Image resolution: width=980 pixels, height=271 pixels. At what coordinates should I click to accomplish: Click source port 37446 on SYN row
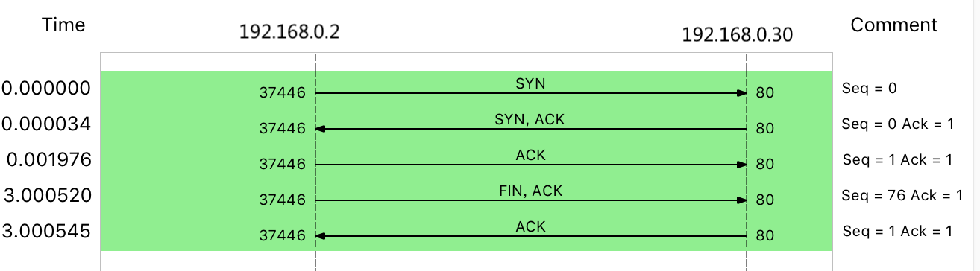coord(283,93)
